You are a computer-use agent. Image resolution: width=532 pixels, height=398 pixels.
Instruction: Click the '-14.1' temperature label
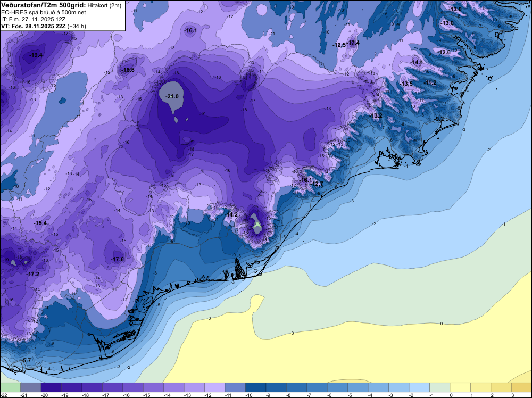click(x=417, y=62)
